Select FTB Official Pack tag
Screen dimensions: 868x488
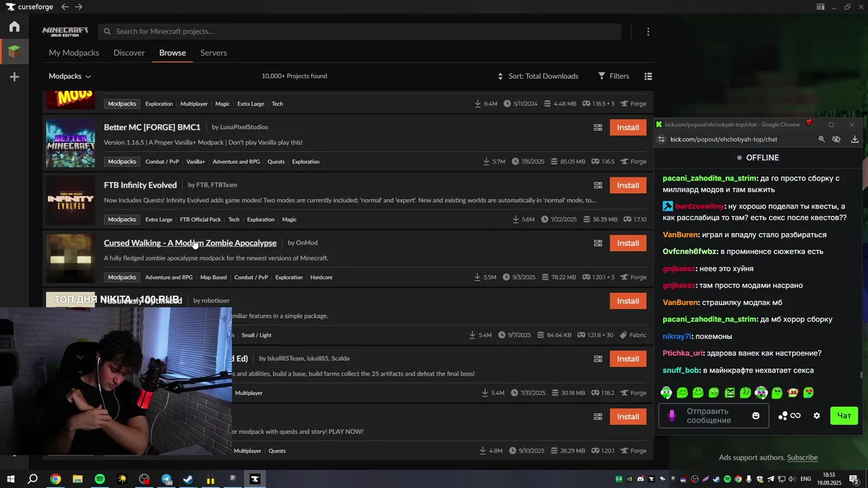click(200, 220)
